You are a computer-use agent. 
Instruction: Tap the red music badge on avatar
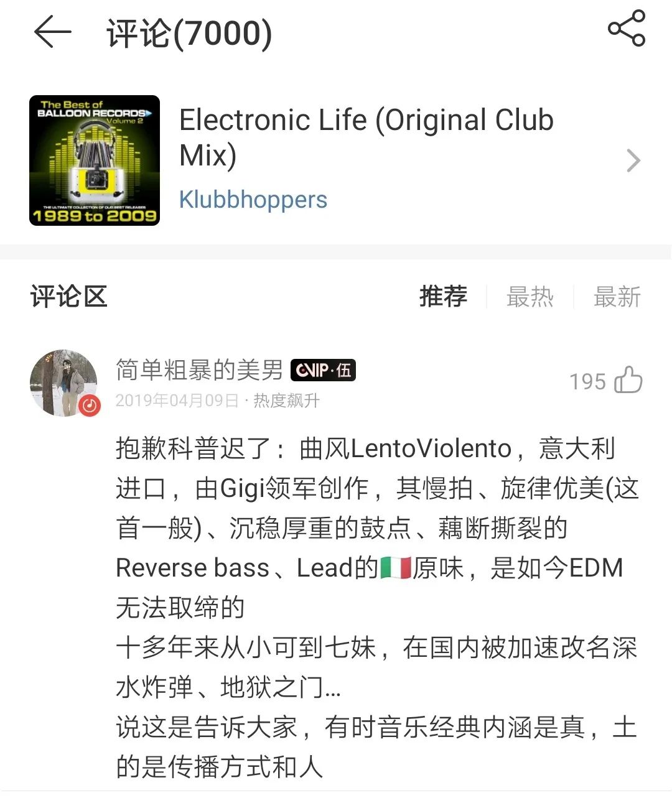click(90, 406)
